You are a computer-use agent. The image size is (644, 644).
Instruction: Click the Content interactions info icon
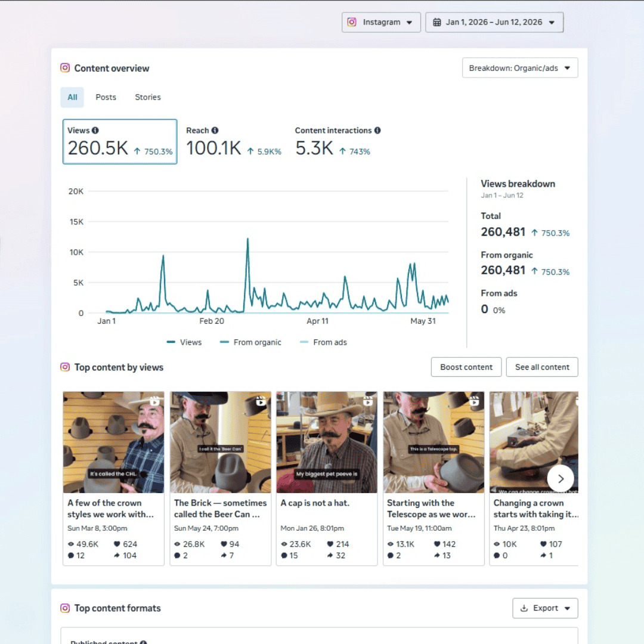pos(377,130)
